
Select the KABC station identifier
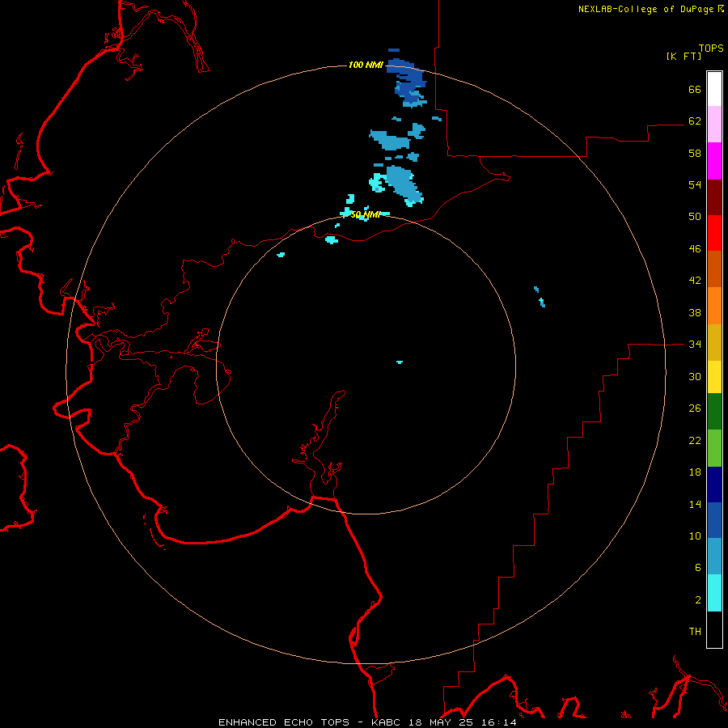[x=387, y=722]
